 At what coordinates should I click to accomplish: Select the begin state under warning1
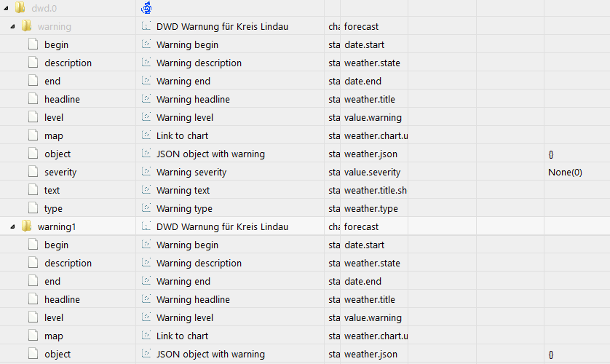tap(56, 245)
